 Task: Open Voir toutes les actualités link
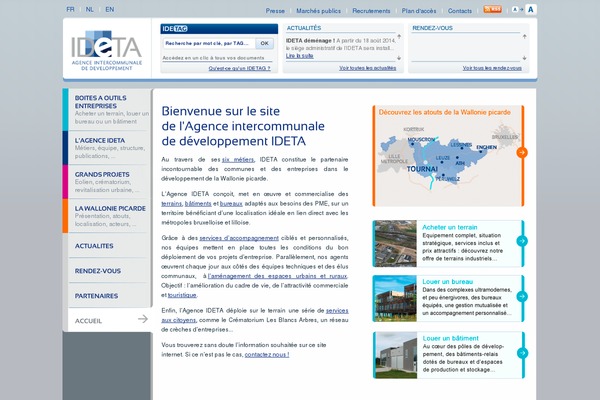[x=367, y=68]
